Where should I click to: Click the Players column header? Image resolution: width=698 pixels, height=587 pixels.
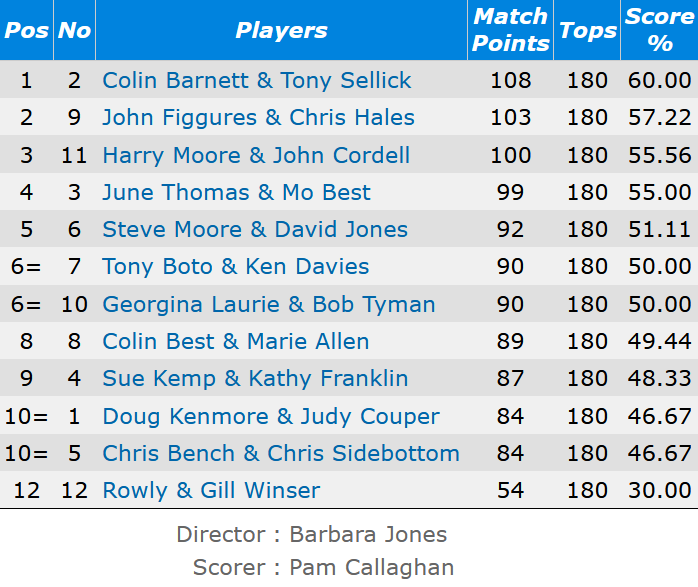(281, 30)
